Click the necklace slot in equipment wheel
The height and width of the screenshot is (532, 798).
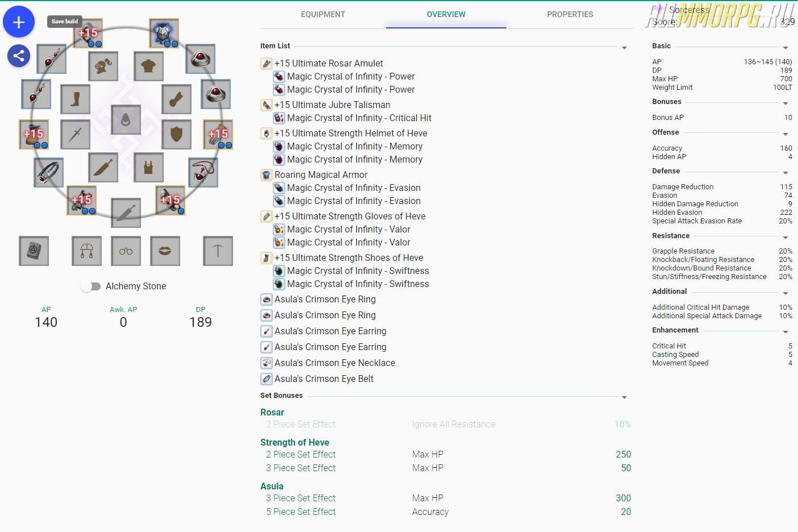click(203, 172)
